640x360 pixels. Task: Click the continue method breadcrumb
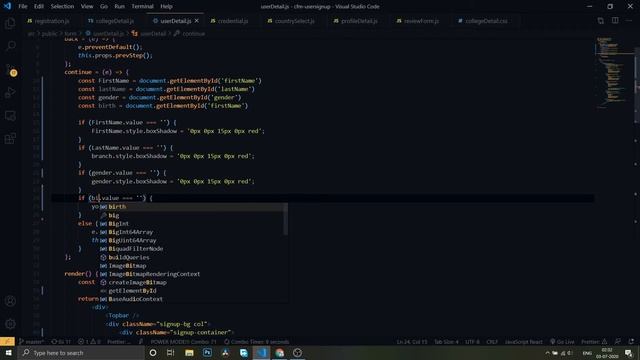pos(190,34)
